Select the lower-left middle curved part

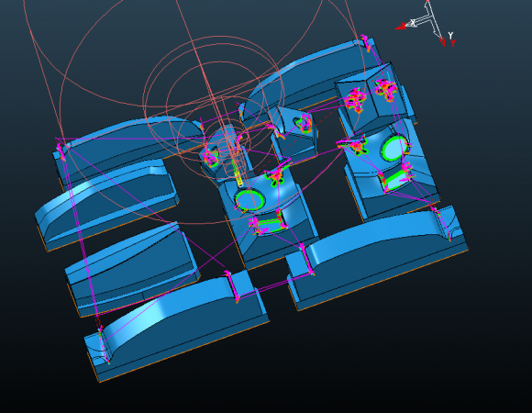(x=132, y=268)
